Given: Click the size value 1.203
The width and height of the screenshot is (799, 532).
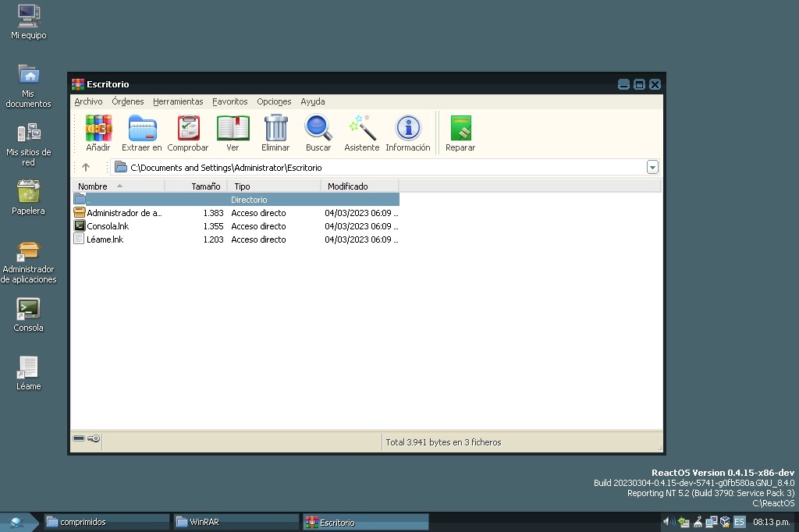Looking at the screenshot, I should (213, 239).
